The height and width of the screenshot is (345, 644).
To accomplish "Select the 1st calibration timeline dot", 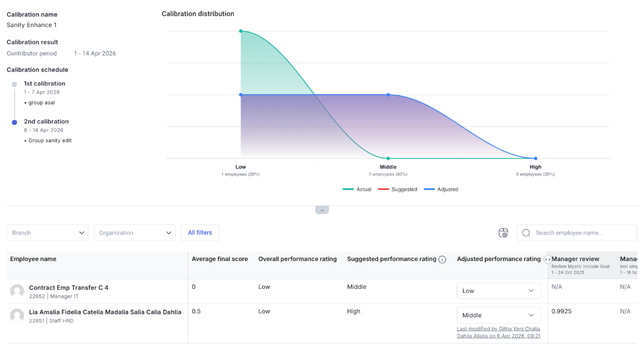I will pos(14,84).
